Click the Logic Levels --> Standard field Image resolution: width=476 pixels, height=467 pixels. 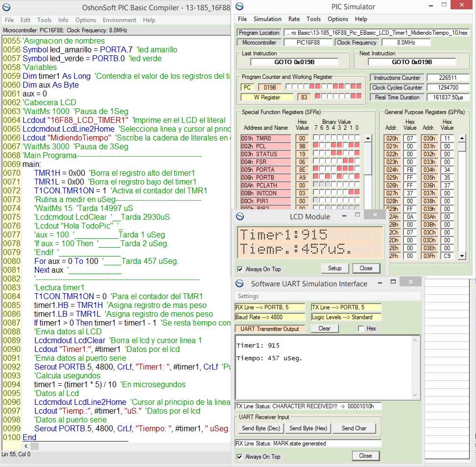coord(346,317)
